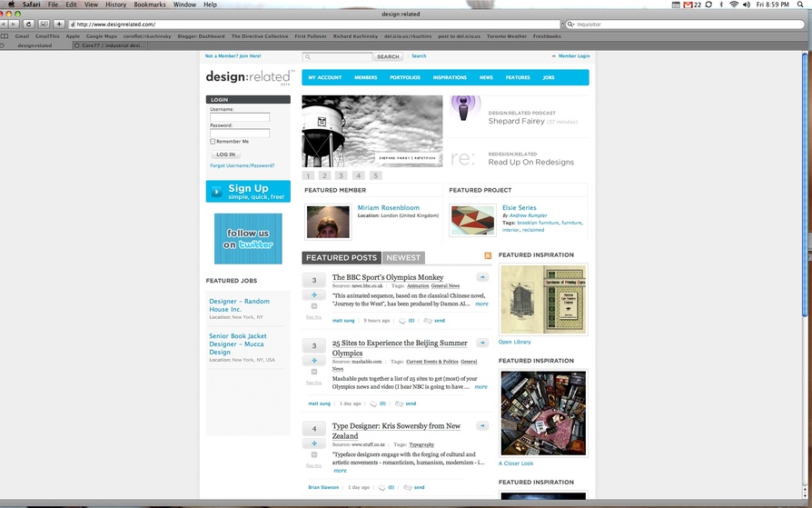Vote up the Kris Sowersby post
Image resolution: width=812 pixels, height=508 pixels.
(314, 443)
